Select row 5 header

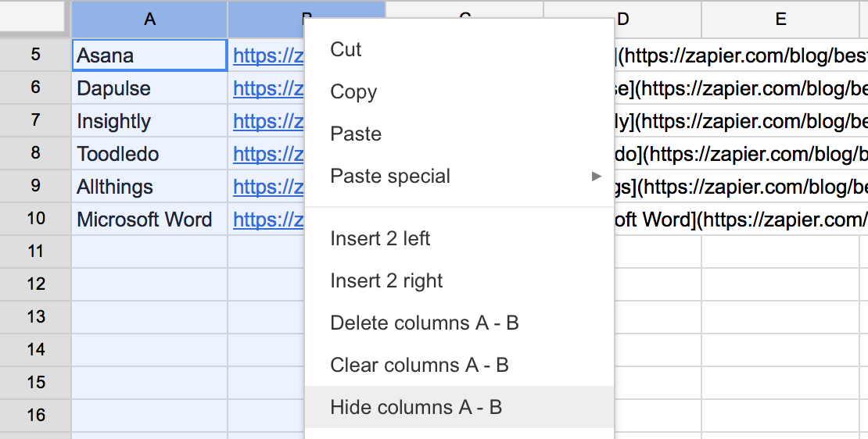(x=36, y=55)
